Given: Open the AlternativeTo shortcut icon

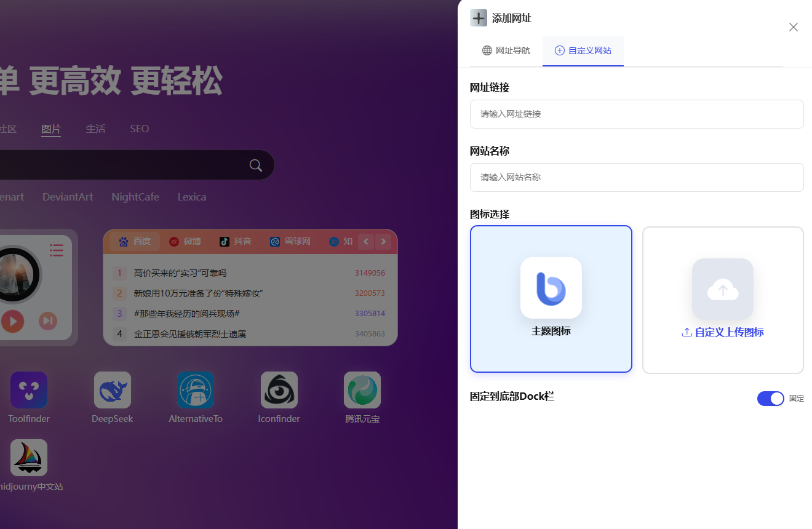Looking at the screenshot, I should click(x=196, y=390).
